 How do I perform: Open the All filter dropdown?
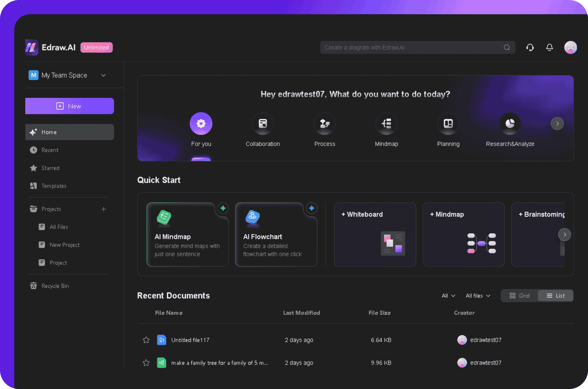[x=448, y=296]
